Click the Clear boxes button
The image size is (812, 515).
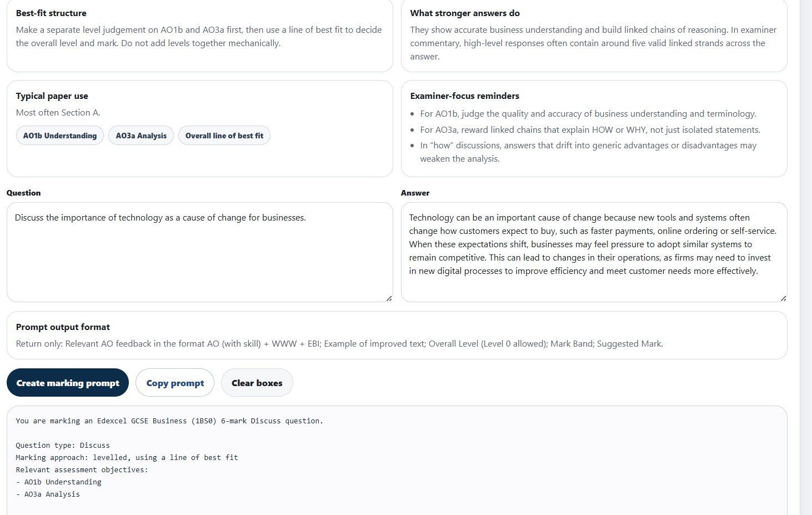pyautogui.click(x=257, y=383)
